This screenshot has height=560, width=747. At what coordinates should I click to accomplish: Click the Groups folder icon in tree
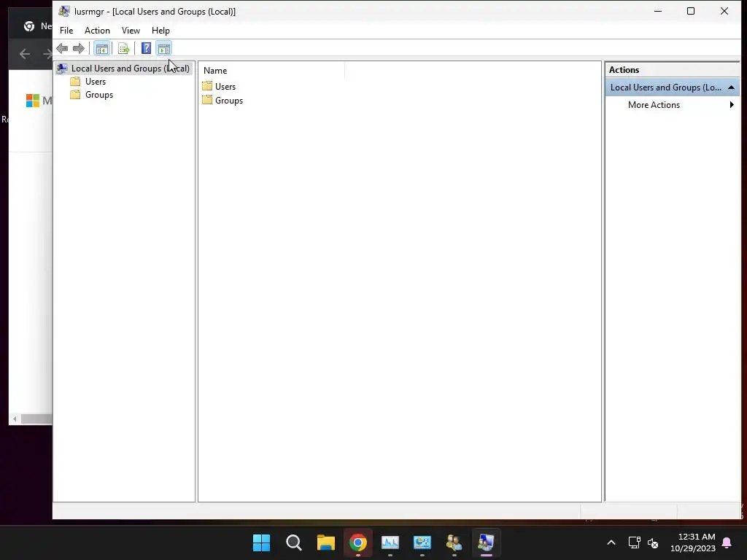point(75,95)
